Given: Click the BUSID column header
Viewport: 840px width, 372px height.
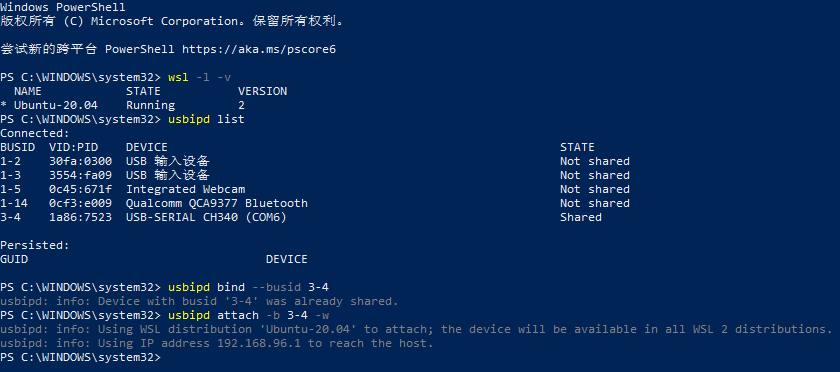Looking at the screenshot, I should [18, 147].
